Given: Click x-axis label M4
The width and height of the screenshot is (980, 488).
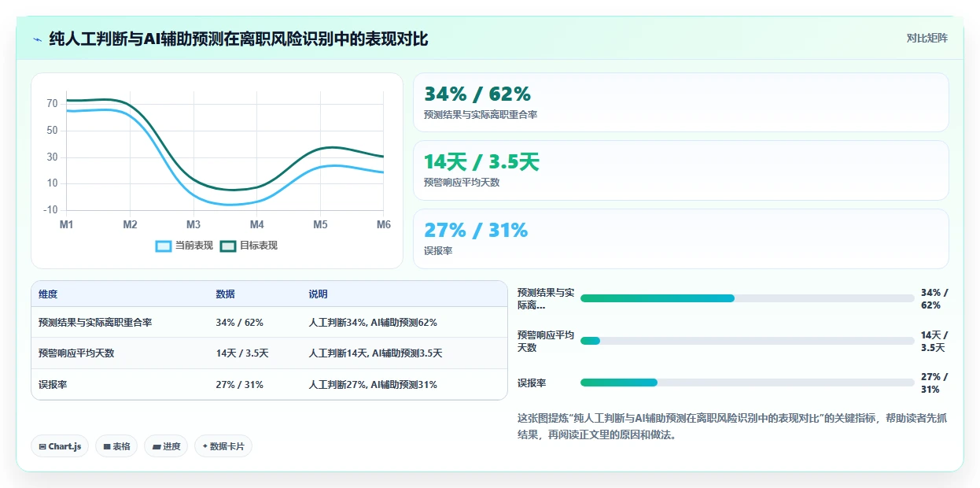Looking at the screenshot, I should pos(257,224).
